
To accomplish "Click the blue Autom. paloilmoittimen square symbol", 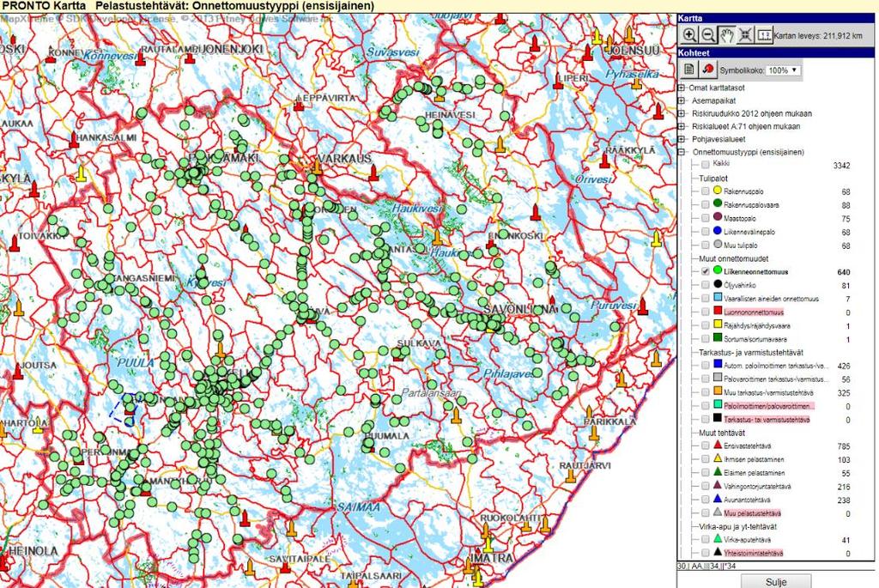I will [x=718, y=364].
